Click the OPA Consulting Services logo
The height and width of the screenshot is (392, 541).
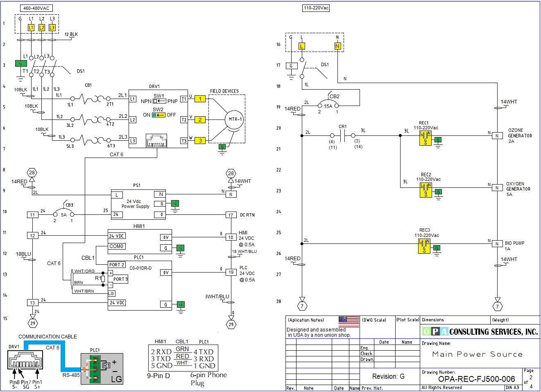coord(480,331)
